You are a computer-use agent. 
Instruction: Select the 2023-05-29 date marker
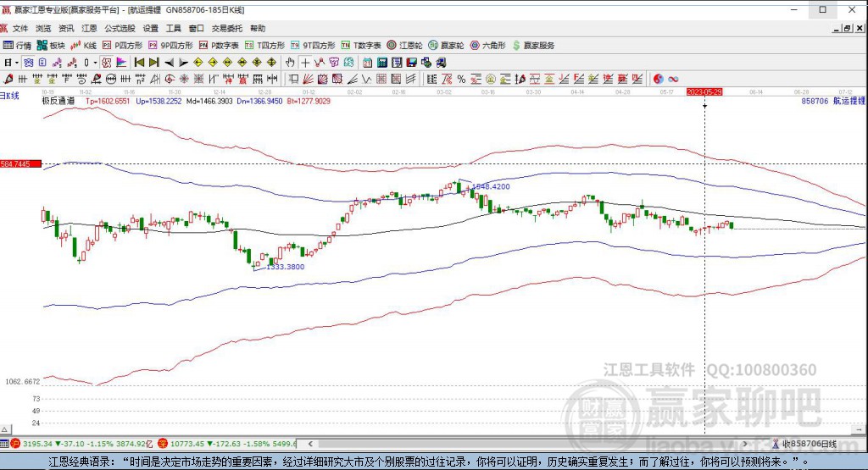(x=704, y=91)
